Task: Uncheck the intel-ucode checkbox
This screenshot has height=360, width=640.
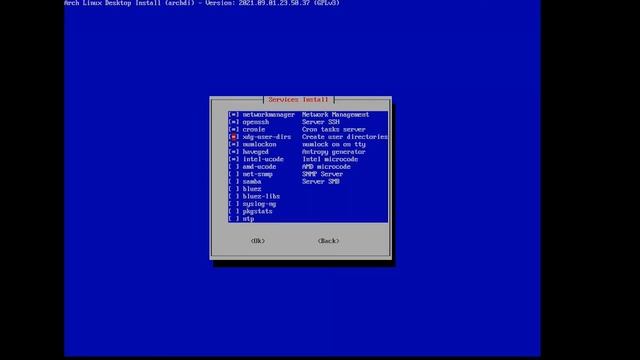Action: pyautogui.click(x=233, y=159)
